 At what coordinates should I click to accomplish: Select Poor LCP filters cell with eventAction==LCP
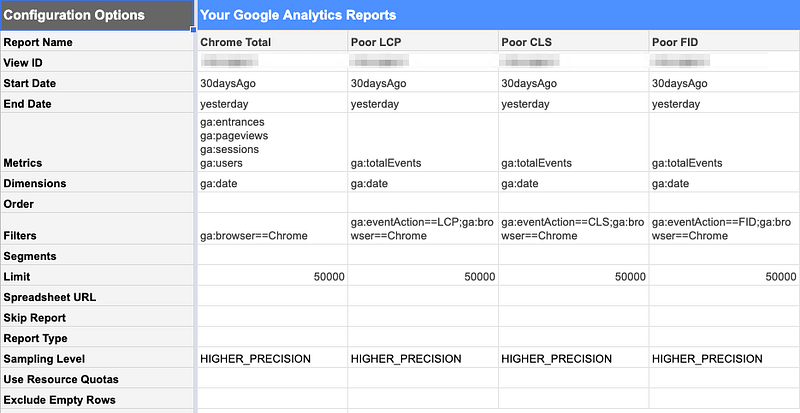click(x=422, y=229)
